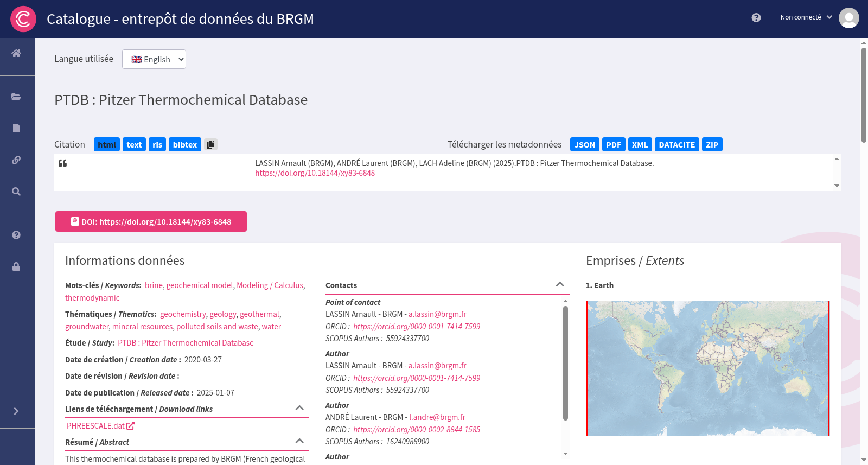868x465 pixels.
Task: Open the brine keyword link
Action: click(154, 285)
